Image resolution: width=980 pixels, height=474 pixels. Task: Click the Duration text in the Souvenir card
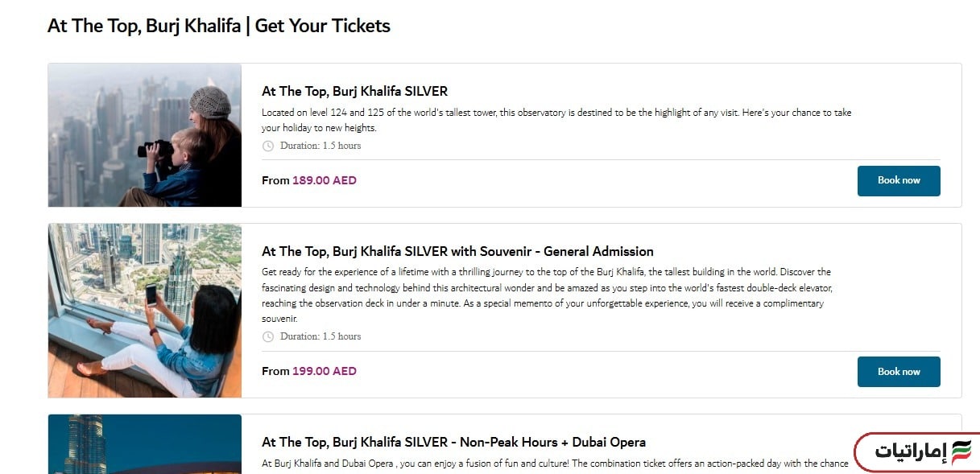[320, 336]
